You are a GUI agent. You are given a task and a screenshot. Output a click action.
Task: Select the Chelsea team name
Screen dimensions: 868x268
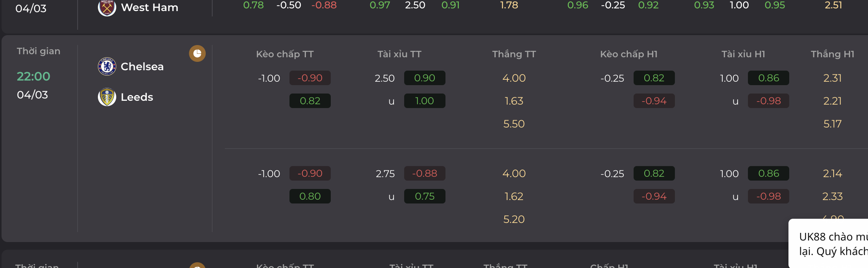coord(142,66)
